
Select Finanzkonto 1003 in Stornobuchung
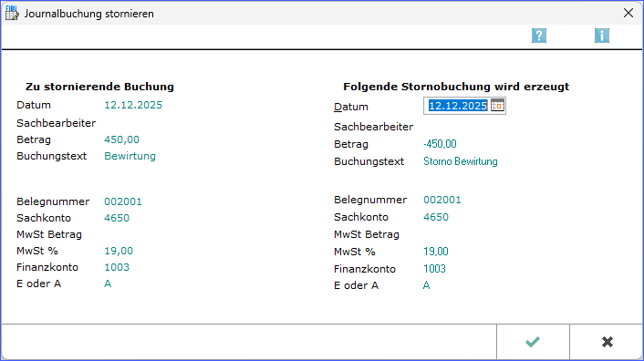[434, 269]
